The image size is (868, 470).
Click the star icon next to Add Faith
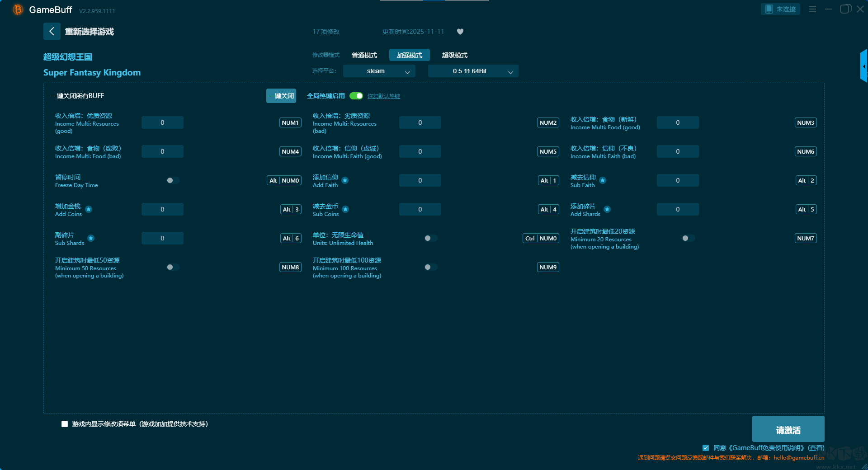pos(345,180)
